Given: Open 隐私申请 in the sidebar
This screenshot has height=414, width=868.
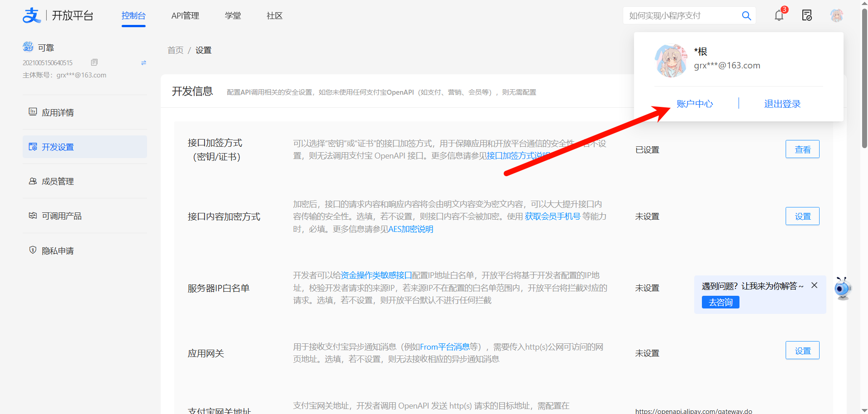Looking at the screenshot, I should click(57, 250).
